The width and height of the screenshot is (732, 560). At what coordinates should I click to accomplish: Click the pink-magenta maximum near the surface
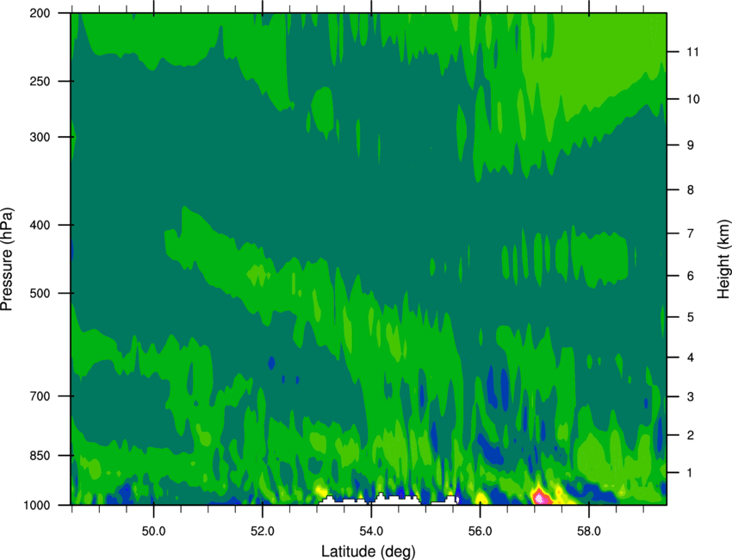pos(541,497)
